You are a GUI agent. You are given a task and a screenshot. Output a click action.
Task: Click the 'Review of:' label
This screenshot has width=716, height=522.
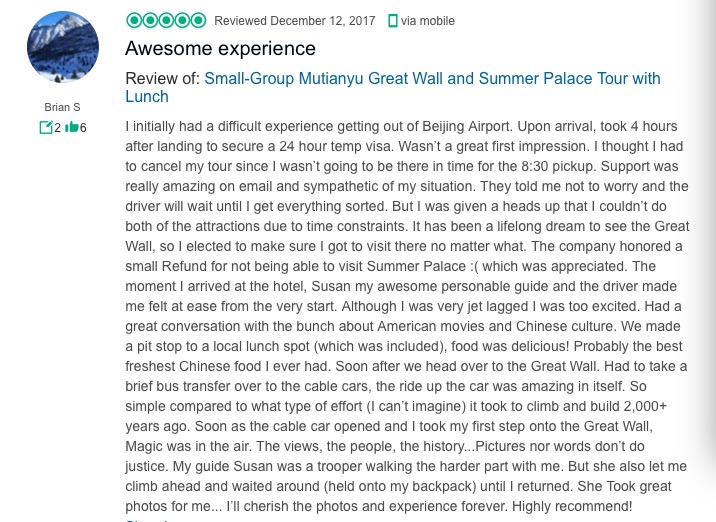162,79
